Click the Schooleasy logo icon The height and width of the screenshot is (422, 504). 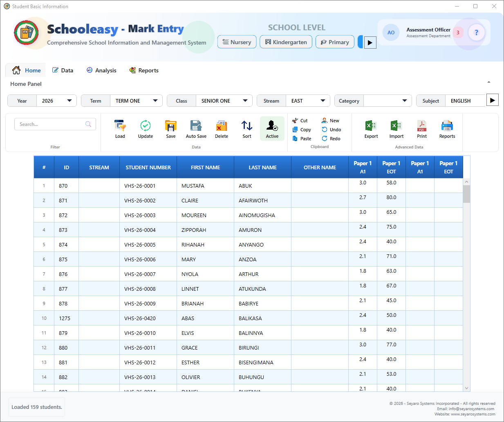click(26, 33)
